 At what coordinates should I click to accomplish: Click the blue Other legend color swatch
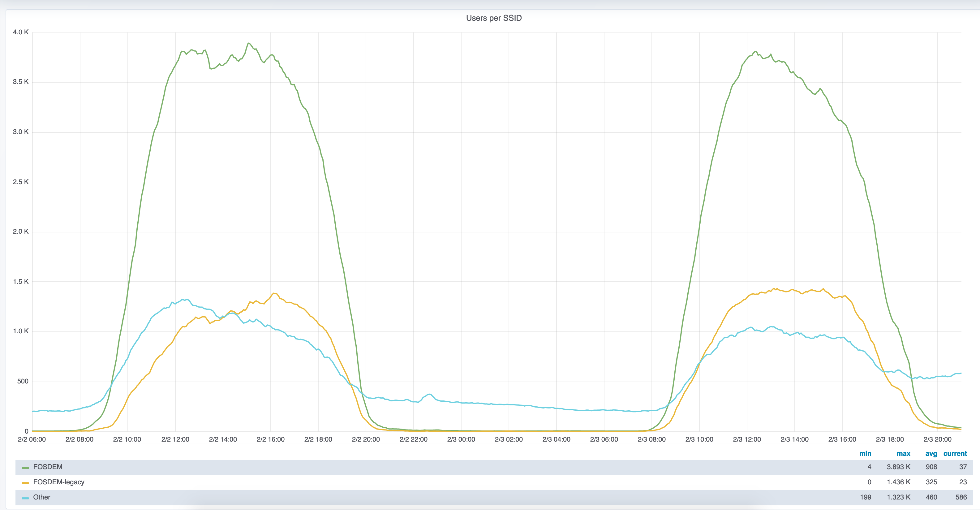25,498
